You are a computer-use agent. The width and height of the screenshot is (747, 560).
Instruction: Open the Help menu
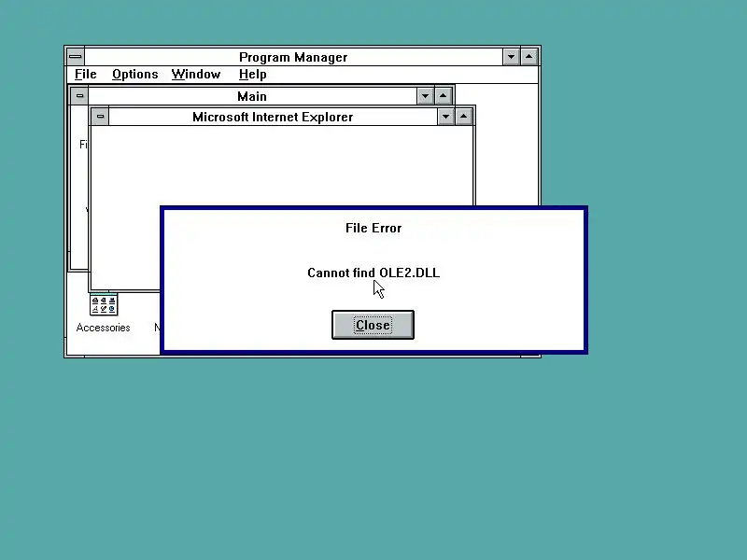(x=252, y=75)
